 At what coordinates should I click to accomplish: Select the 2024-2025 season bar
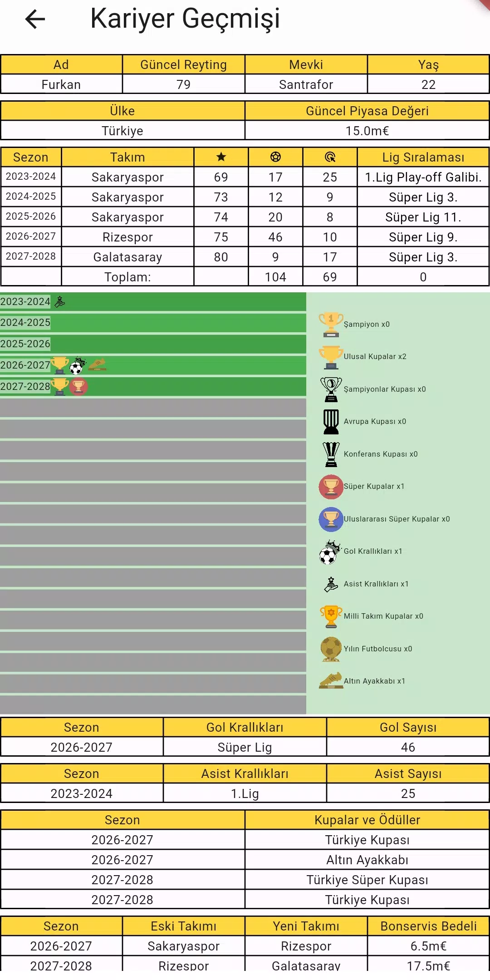click(153, 323)
